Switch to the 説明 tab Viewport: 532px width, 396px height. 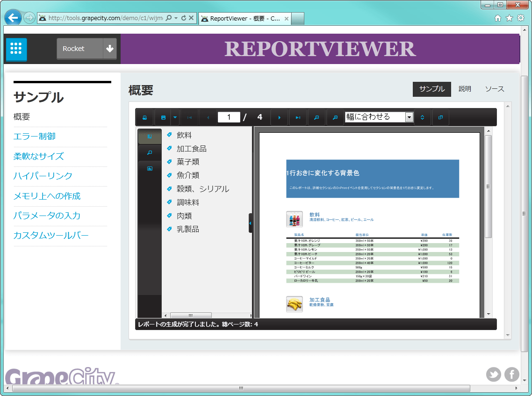coord(465,89)
